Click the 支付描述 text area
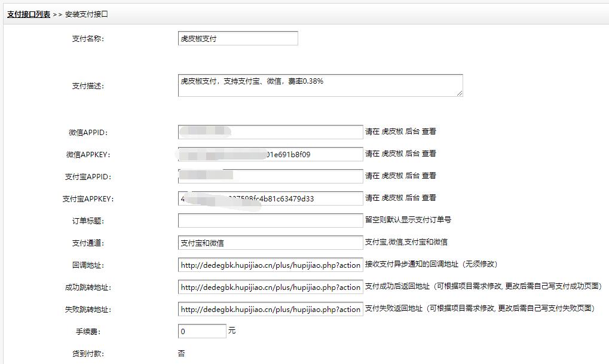 pyautogui.click(x=320, y=85)
